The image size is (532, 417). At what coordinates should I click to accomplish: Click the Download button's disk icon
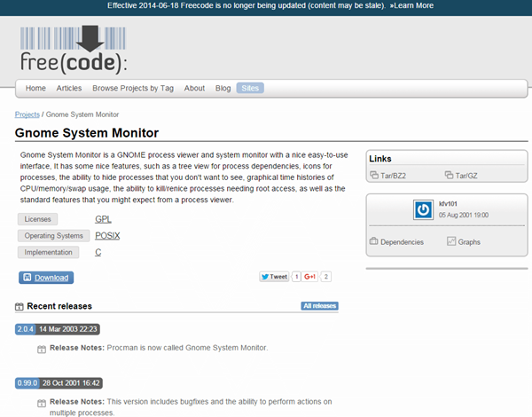pyautogui.click(x=27, y=278)
